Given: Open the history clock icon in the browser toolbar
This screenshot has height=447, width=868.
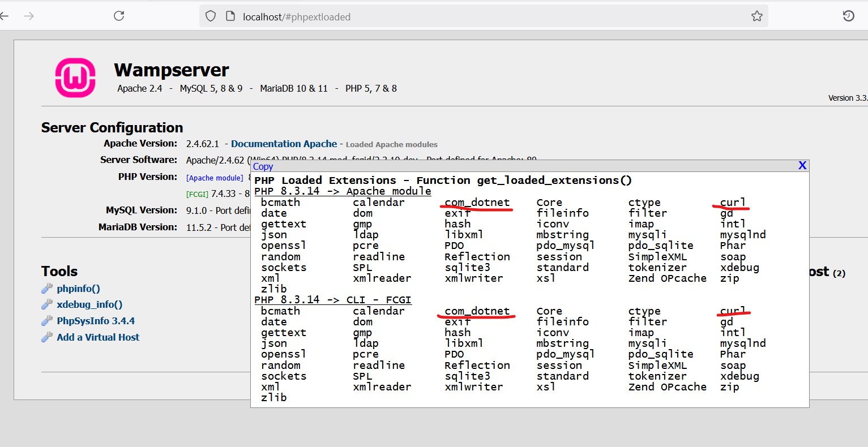Looking at the screenshot, I should pyautogui.click(x=848, y=16).
